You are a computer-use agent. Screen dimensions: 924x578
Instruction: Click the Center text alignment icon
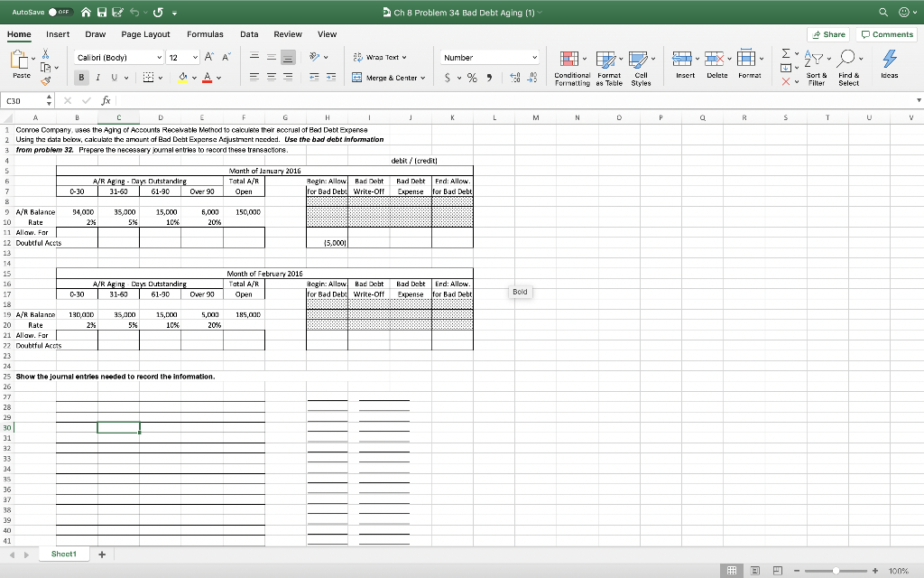coord(271,78)
